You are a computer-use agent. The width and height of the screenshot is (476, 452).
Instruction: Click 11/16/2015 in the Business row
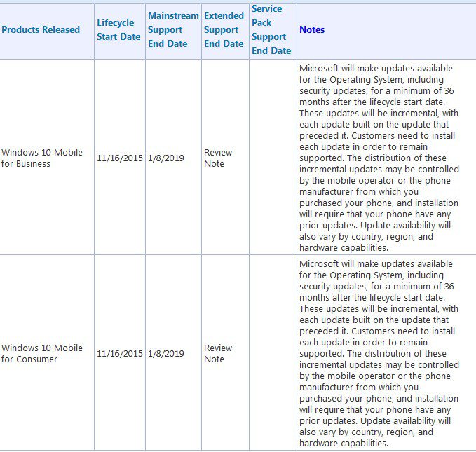click(x=119, y=158)
